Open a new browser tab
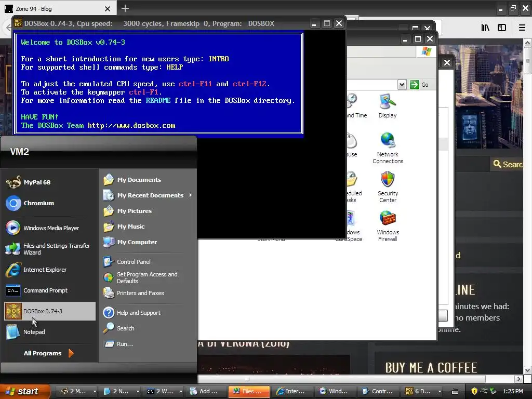532x399 pixels. (125, 8)
